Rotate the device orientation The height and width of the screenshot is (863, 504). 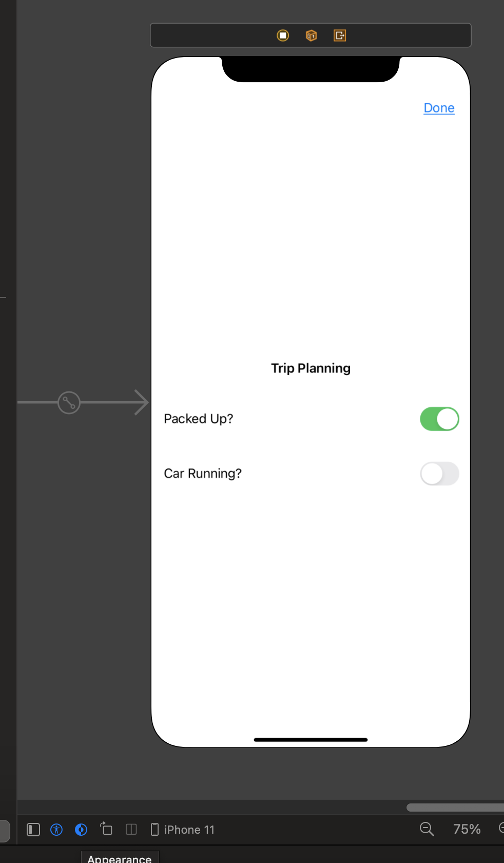[106, 829]
